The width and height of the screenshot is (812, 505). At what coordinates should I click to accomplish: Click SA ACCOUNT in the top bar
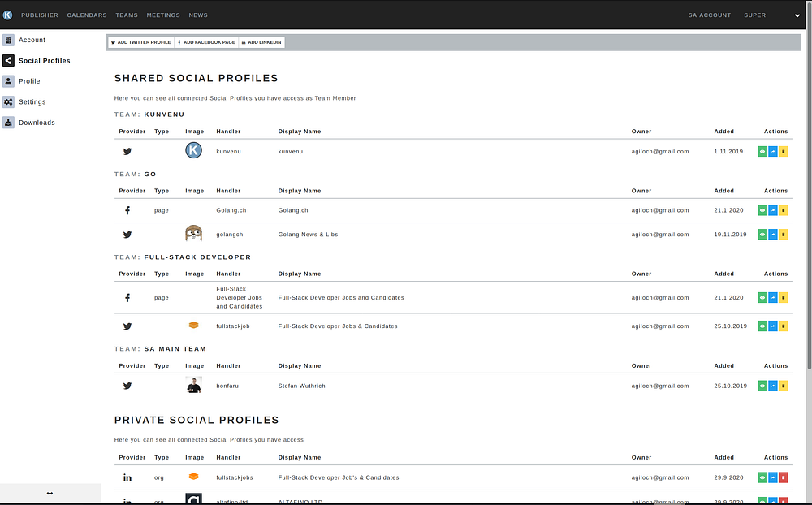[710, 15]
